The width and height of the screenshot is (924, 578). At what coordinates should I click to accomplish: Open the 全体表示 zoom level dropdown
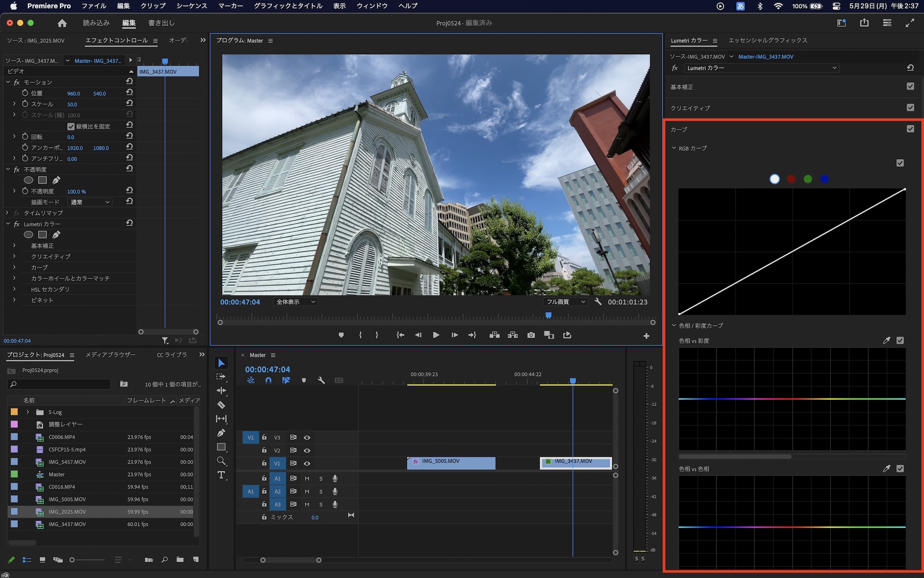pos(295,301)
